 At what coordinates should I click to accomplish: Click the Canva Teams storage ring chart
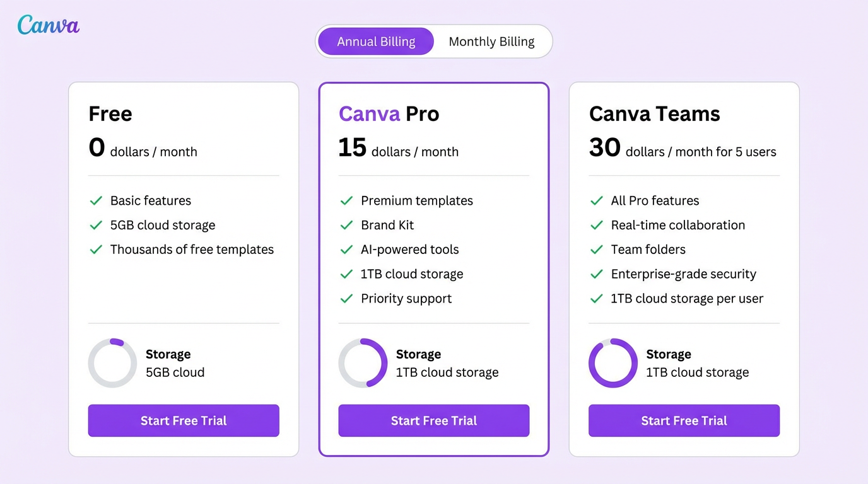(x=613, y=363)
